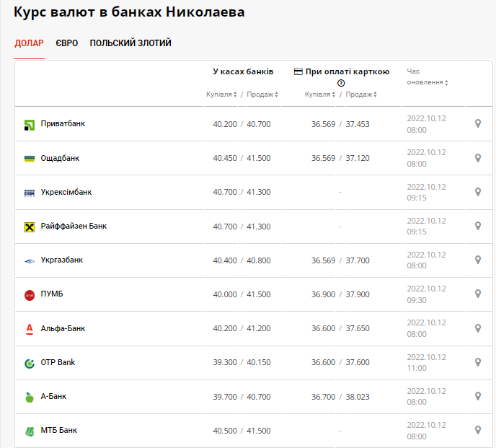
Task: Click ПУМБ update time 09:30
Action: pos(417,300)
